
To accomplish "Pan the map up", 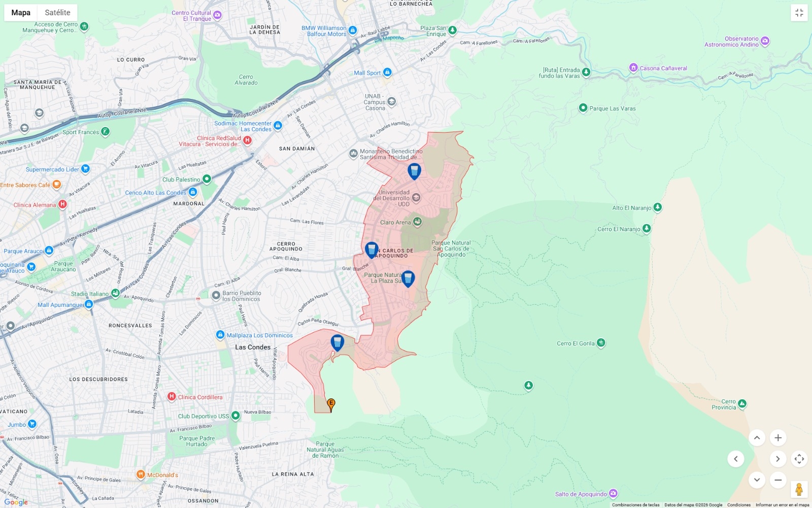I will 756,438.
